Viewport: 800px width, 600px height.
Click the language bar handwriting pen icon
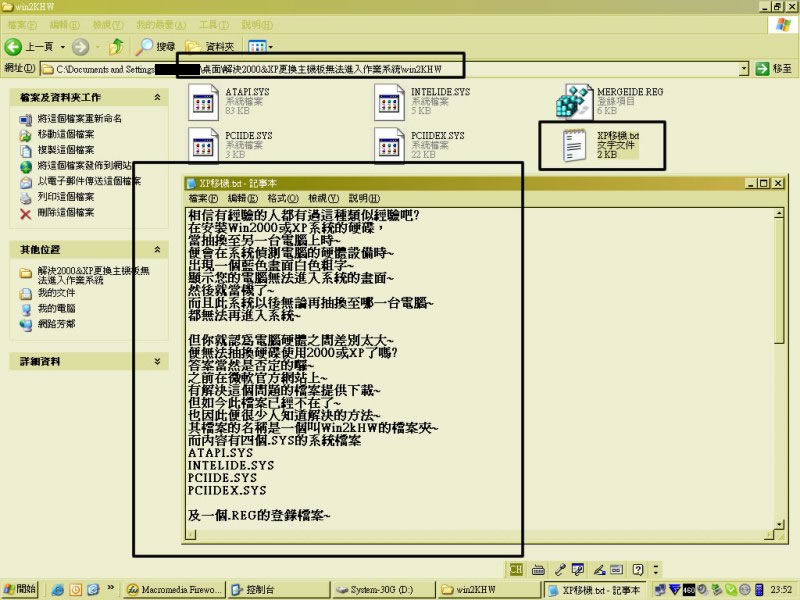599,570
